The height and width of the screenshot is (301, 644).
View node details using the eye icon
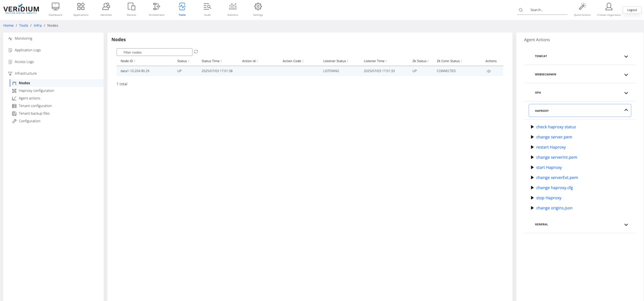coord(488,71)
